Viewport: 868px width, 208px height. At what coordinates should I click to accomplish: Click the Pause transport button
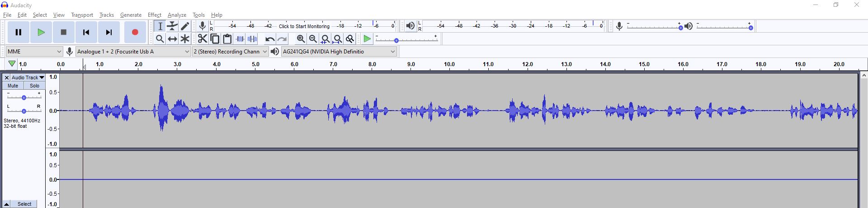coord(19,32)
